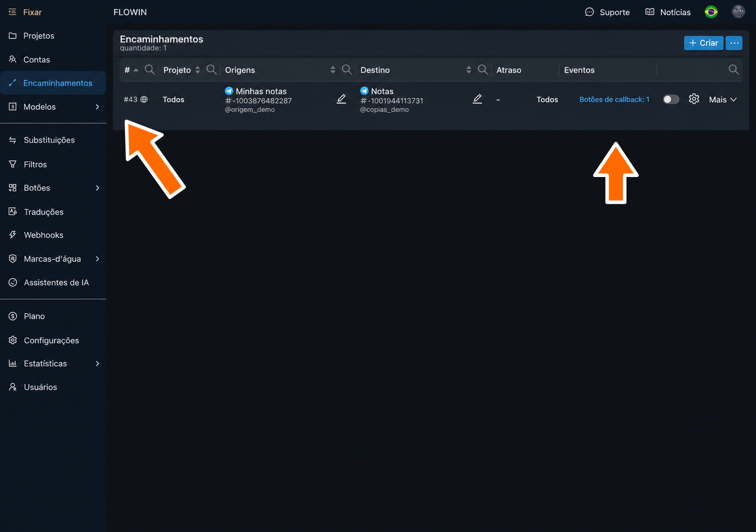This screenshot has height=532, width=756.
Task: Open Contas in the sidebar
Action: point(53,60)
